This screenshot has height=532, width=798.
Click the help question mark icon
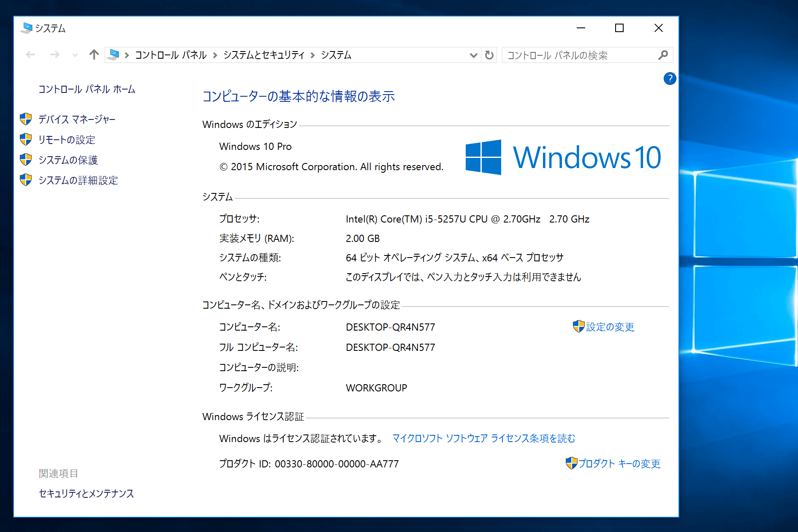point(670,79)
